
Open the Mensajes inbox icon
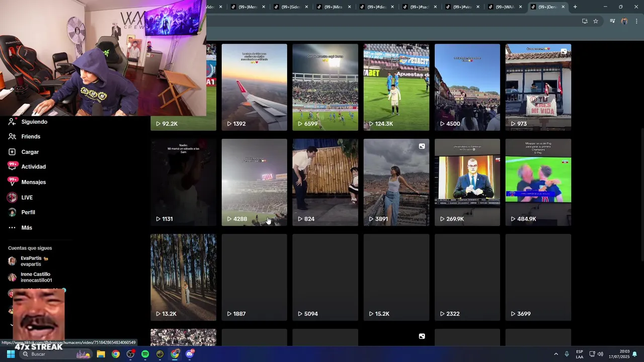click(x=12, y=182)
